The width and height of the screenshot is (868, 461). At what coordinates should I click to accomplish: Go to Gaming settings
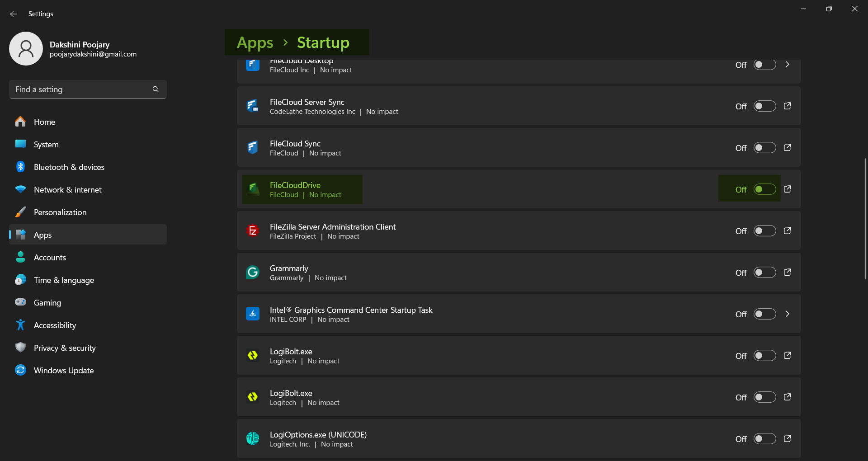[88, 302]
